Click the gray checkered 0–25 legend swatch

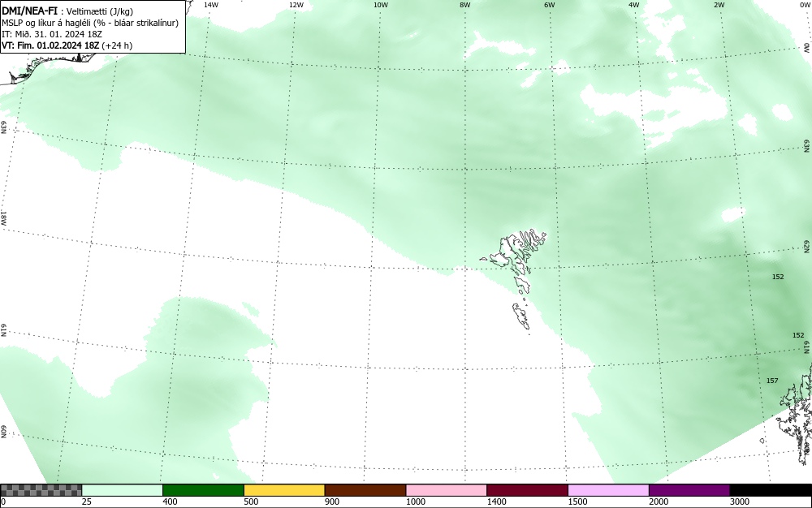point(41,490)
